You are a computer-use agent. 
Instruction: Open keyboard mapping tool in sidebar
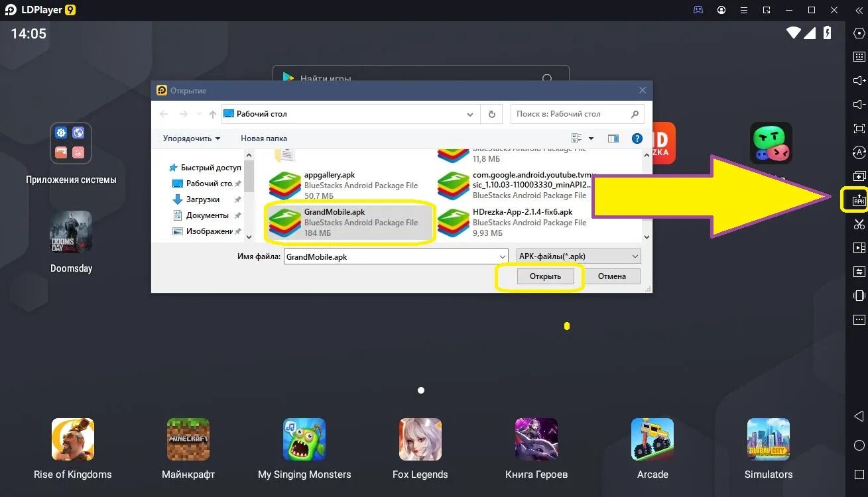coord(859,57)
